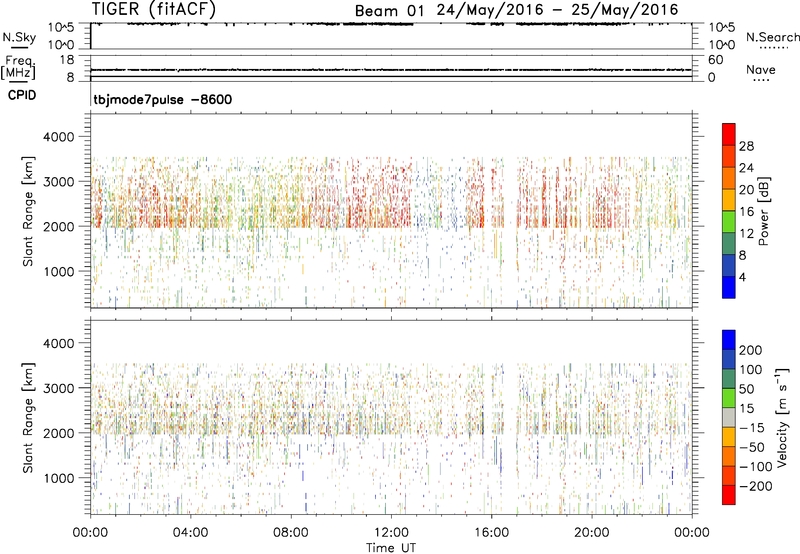Click the "4000" tick of the power panel

(59, 137)
